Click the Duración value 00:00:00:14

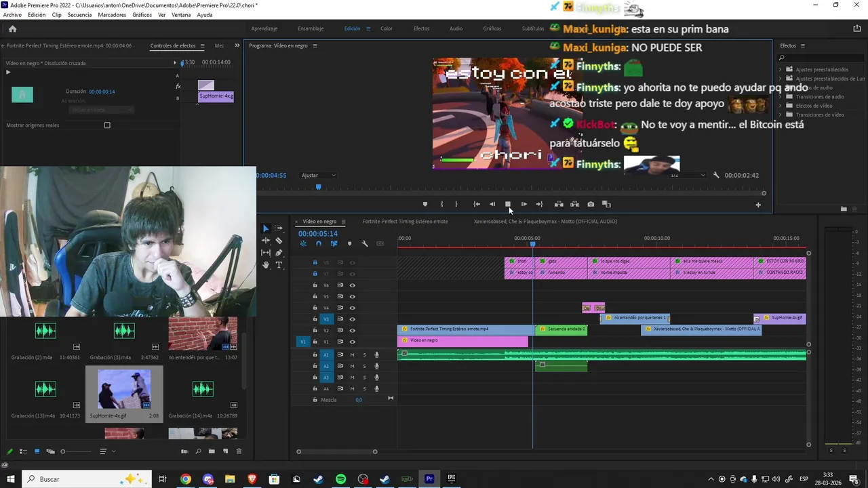tap(102, 91)
